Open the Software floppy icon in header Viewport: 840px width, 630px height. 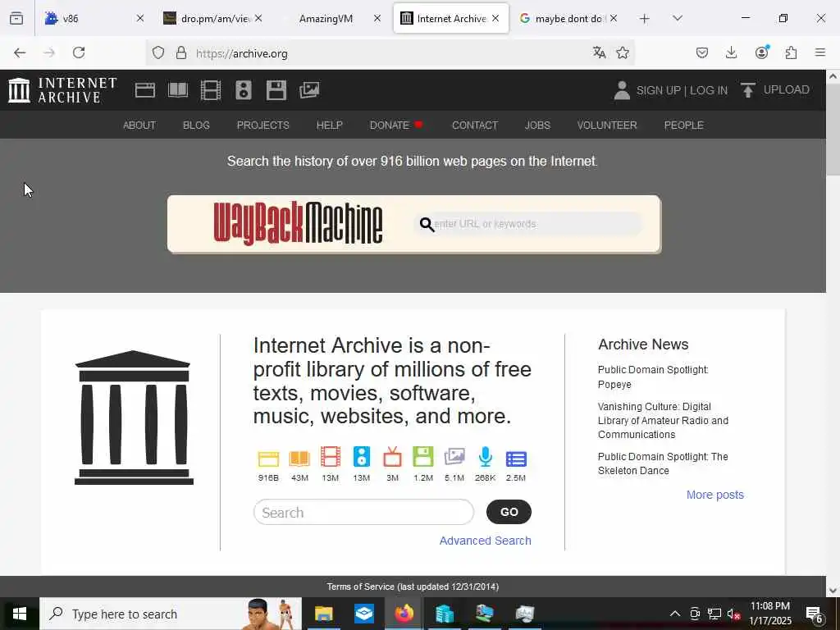pyautogui.click(x=276, y=90)
